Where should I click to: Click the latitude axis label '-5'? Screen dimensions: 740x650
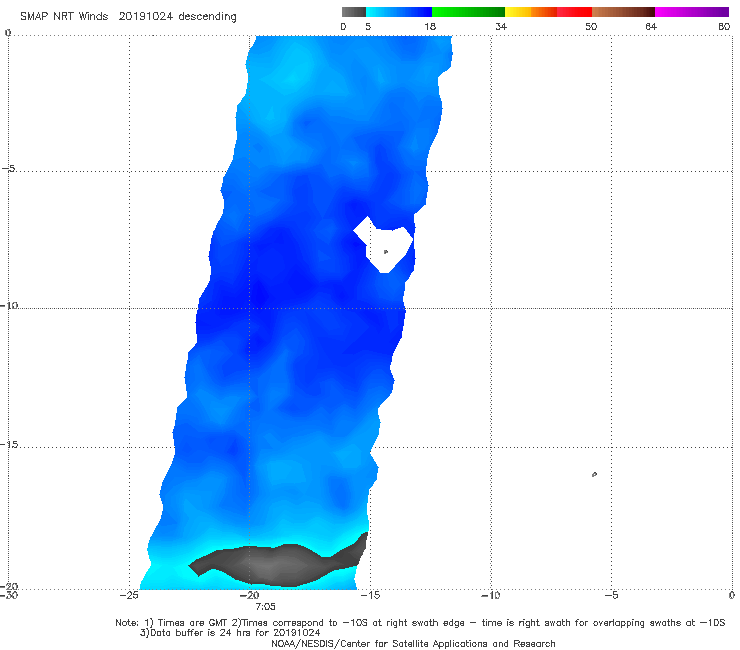pyautogui.click(x=9, y=169)
